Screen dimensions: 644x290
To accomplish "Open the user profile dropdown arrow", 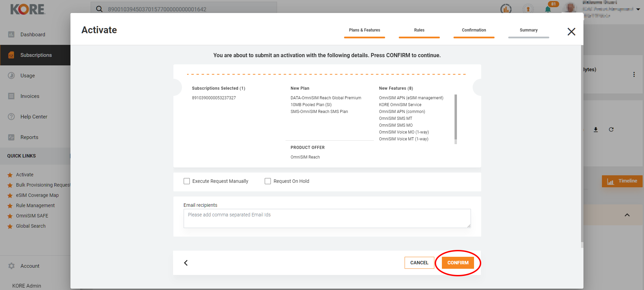I will click(x=638, y=9).
